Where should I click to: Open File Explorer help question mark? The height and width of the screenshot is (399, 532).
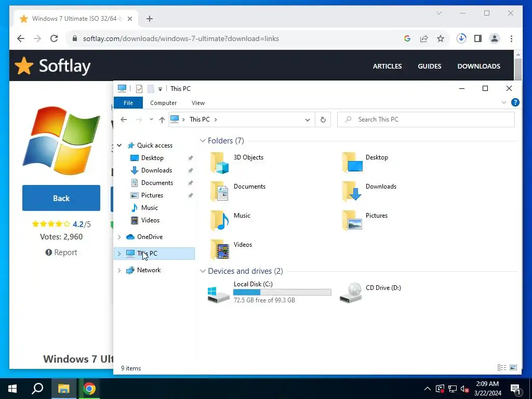click(515, 102)
